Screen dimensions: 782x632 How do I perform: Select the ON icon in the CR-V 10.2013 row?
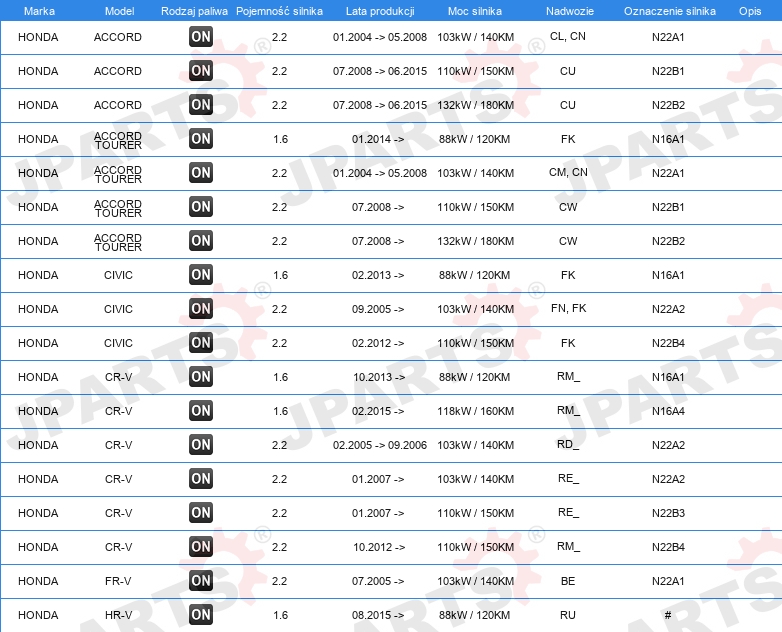click(x=201, y=377)
